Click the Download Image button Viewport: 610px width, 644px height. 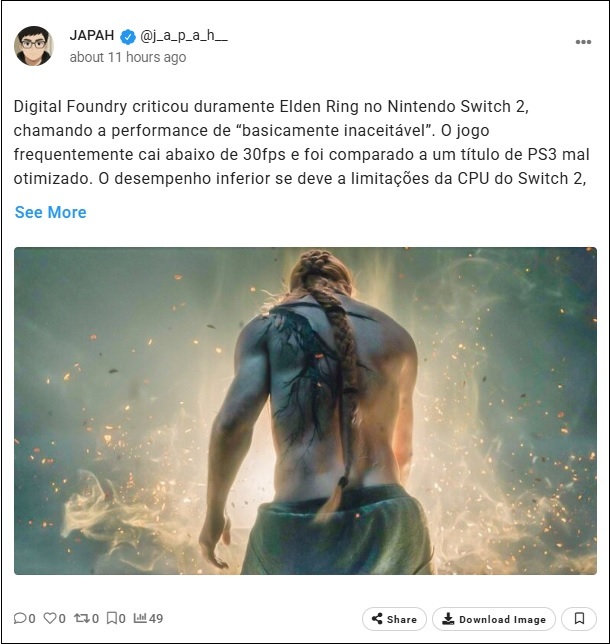coord(494,619)
